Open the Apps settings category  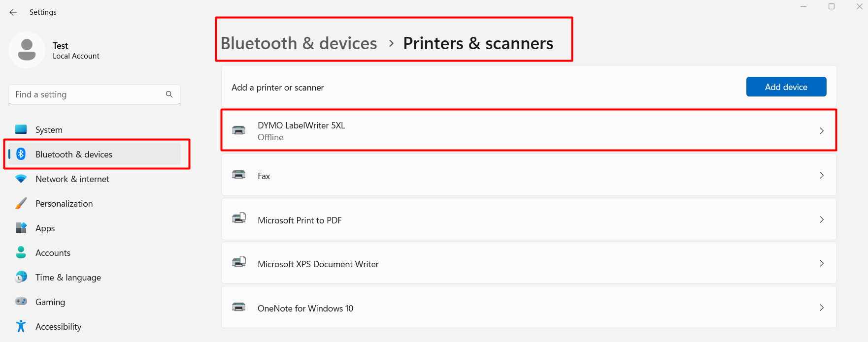coord(45,228)
